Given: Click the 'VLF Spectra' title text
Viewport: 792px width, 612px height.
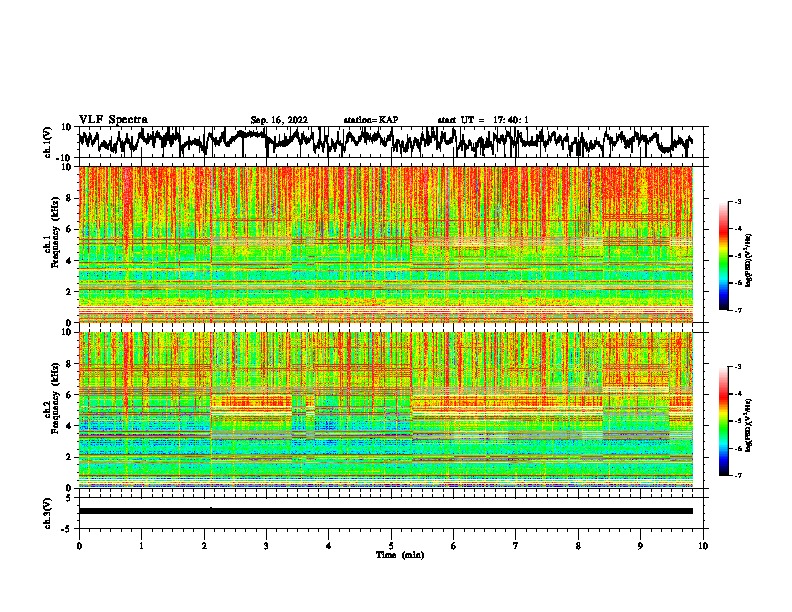Looking at the screenshot, I should [x=113, y=119].
